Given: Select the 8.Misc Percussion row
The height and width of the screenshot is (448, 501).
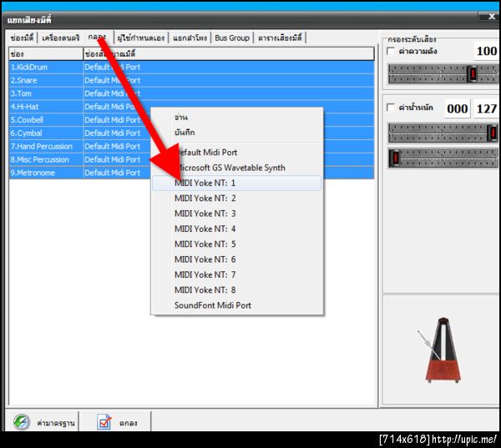Looking at the screenshot, I should click(191, 159).
